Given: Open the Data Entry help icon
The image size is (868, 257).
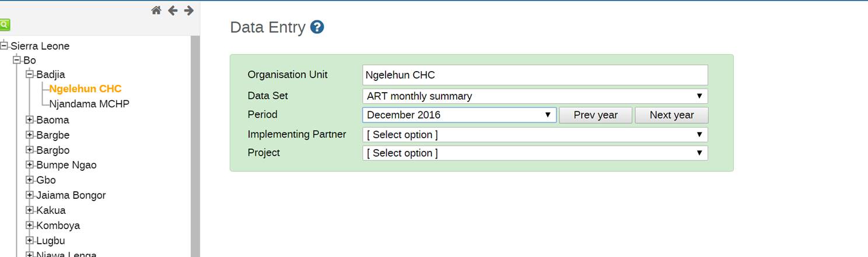Looking at the screenshot, I should coord(317,27).
